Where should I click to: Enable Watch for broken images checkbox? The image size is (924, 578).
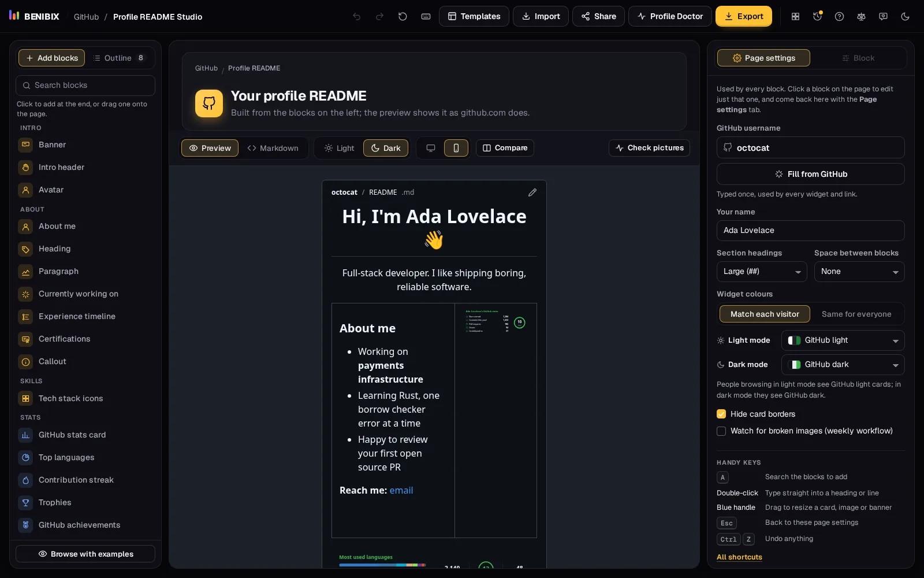click(721, 431)
